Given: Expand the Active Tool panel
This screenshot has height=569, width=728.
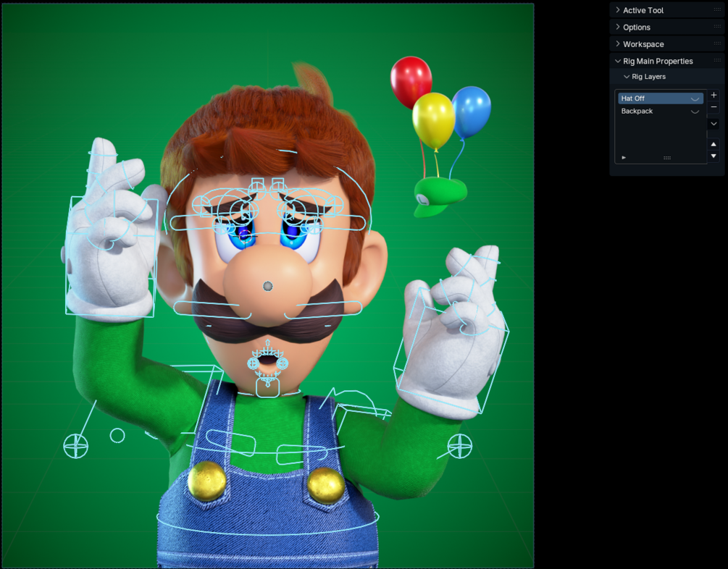Looking at the screenshot, I should [x=643, y=10].
